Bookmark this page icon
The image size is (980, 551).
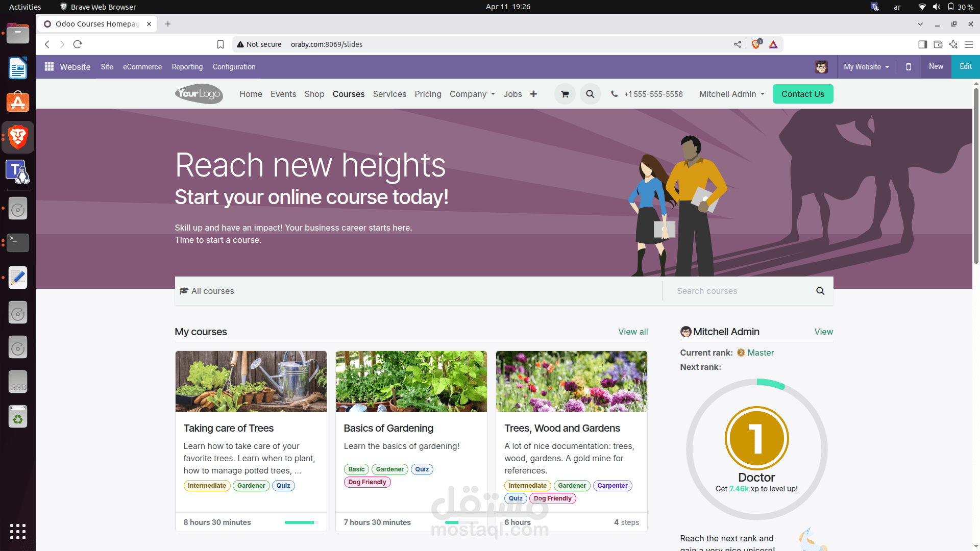click(x=220, y=44)
